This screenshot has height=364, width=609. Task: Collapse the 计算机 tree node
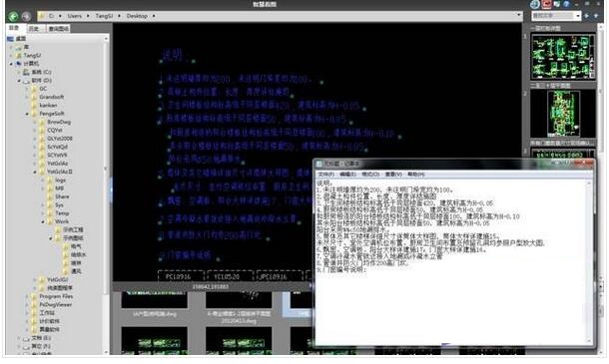tap(11, 64)
